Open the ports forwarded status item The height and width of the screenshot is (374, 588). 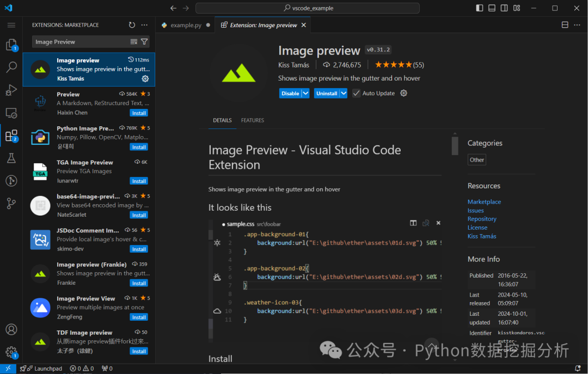(x=107, y=369)
